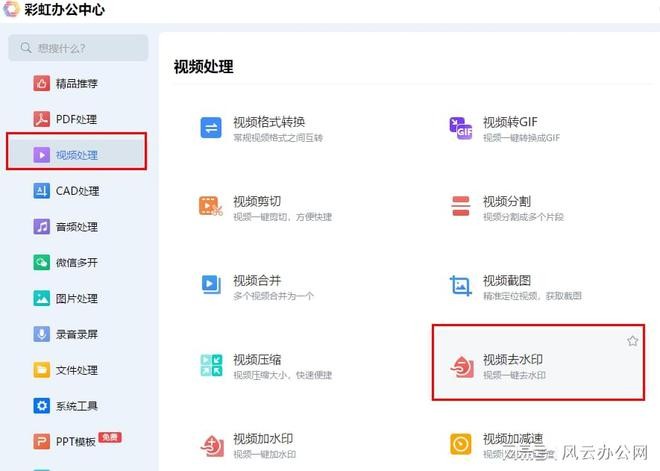This screenshot has height=471, width=660.
Task: Click the 视频去水印 red icon
Action: point(462,367)
